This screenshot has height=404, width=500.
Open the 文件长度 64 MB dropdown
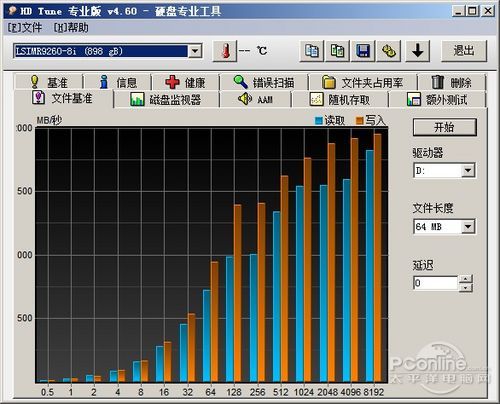[468, 227]
